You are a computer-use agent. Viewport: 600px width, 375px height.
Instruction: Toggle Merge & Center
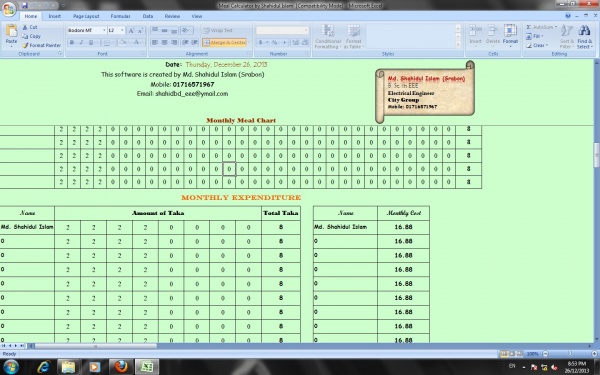point(224,42)
